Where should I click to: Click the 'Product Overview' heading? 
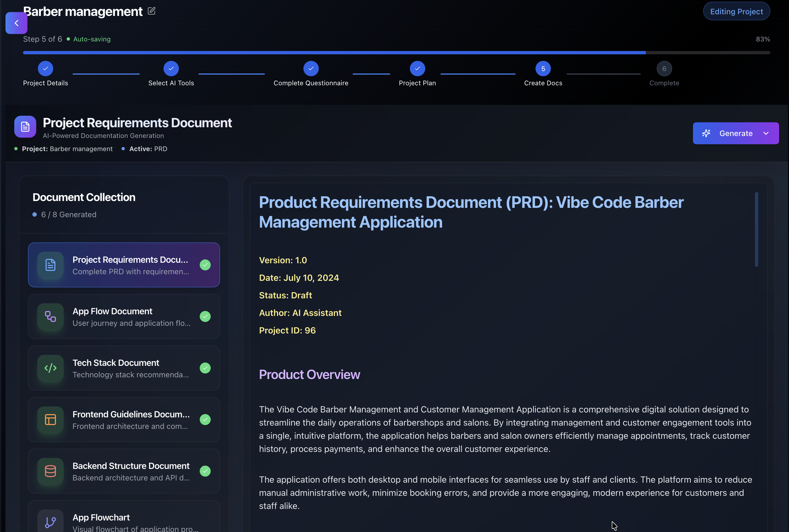(x=309, y=375)
